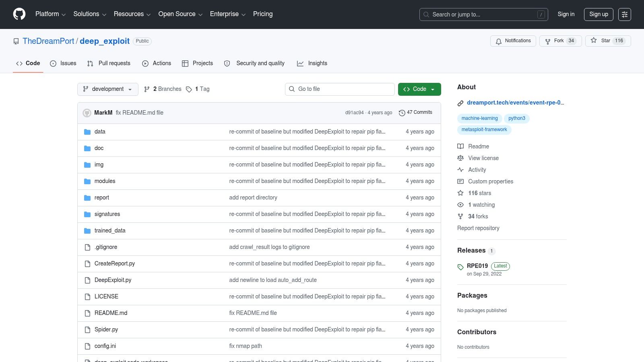Viewport: 644px width, 362px height.
Task: Select the branches icon beside 2 Branches
Action: [x=147, y=89]
